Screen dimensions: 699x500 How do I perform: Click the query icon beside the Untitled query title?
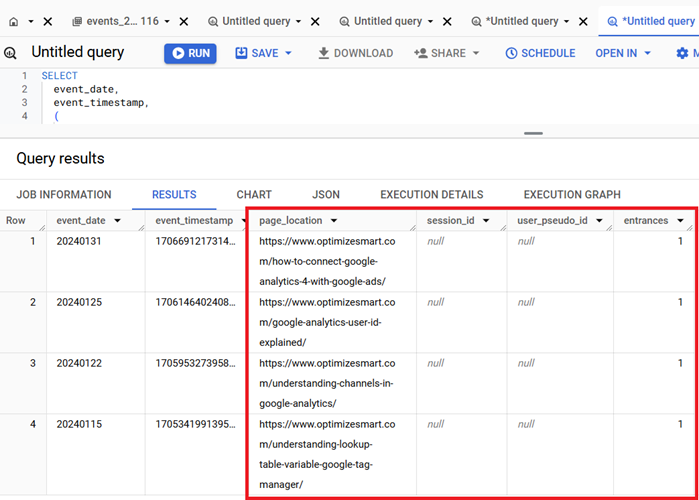[10, 53]
